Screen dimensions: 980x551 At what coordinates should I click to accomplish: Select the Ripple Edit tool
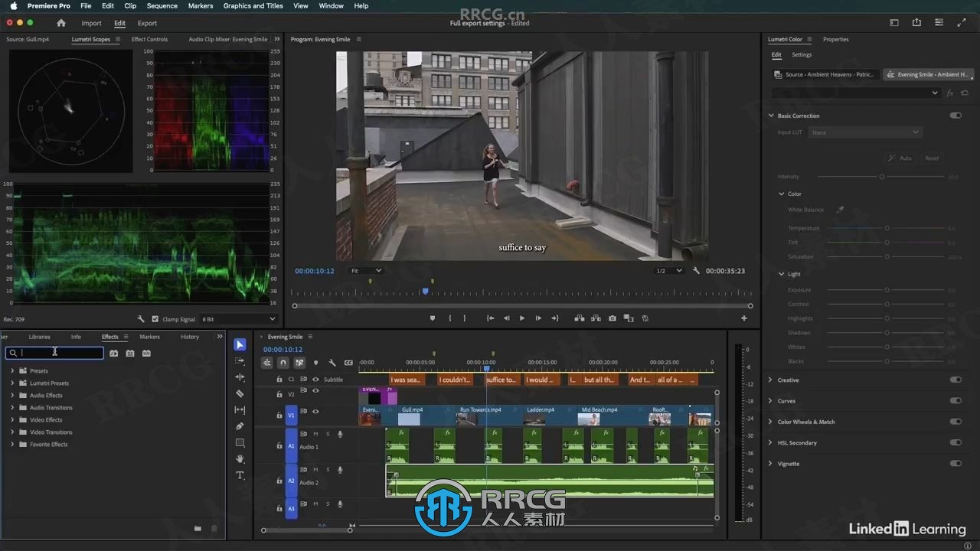click(x=240, y=377)
